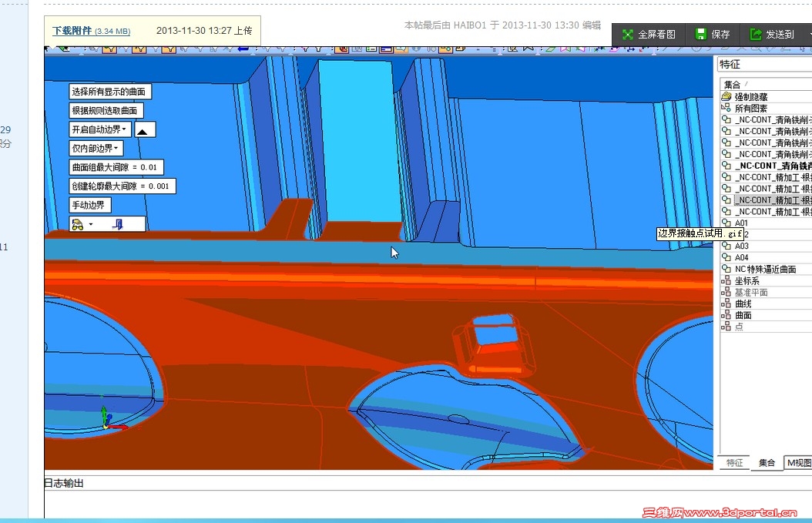Click the 保存 save button
This screenshot has height=523, width=812.
pyautogui.click(x=713, y=34)
